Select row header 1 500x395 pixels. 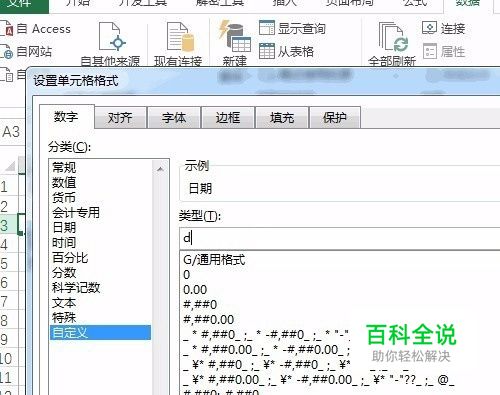tap(9, 187)
